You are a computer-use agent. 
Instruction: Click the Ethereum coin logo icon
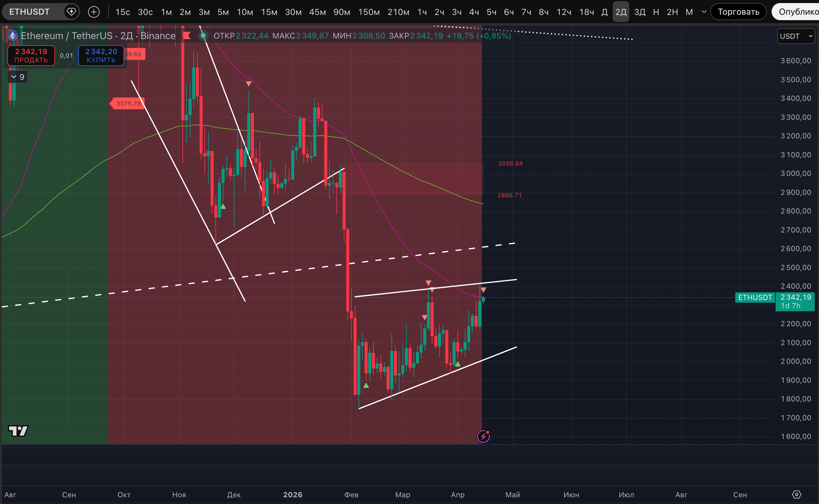point(13,36)
